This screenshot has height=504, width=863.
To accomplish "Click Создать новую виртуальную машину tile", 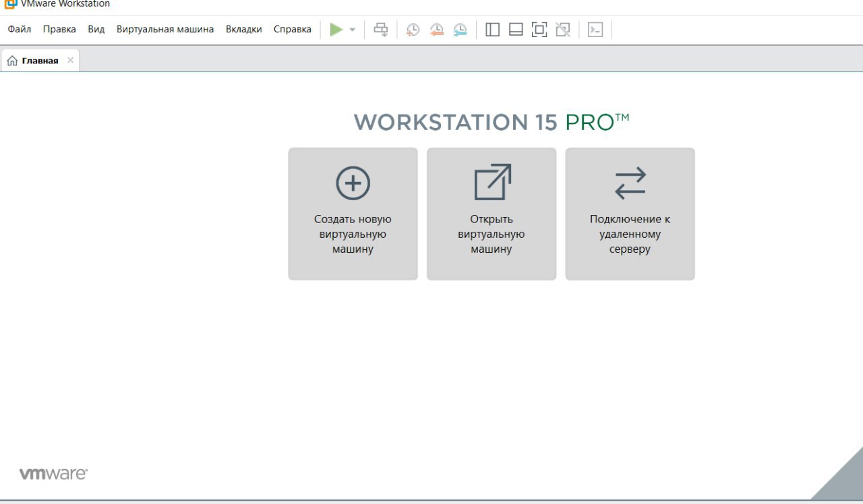I will pos(353,214).
